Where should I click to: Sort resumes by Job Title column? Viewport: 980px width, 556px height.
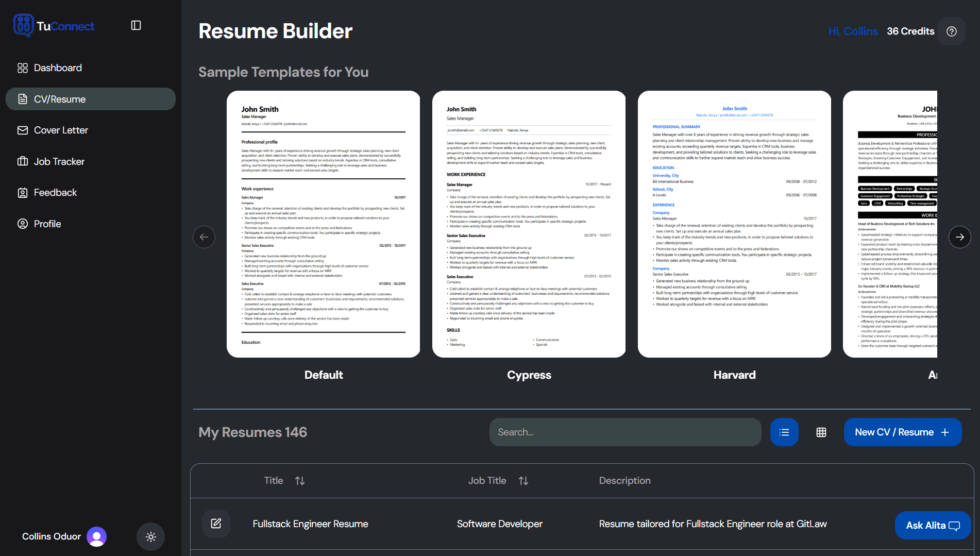(x=523, y=481)
